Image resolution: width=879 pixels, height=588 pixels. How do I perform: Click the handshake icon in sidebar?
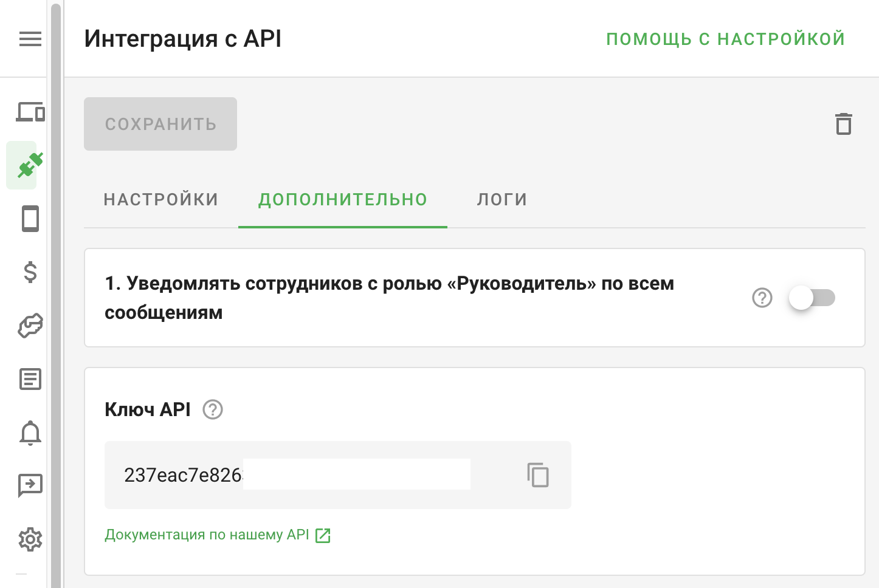(30, 326)
